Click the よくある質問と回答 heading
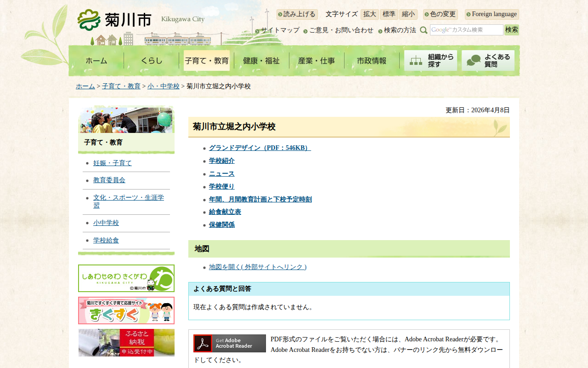The image size is (588, 368). [x=222, y=289]
